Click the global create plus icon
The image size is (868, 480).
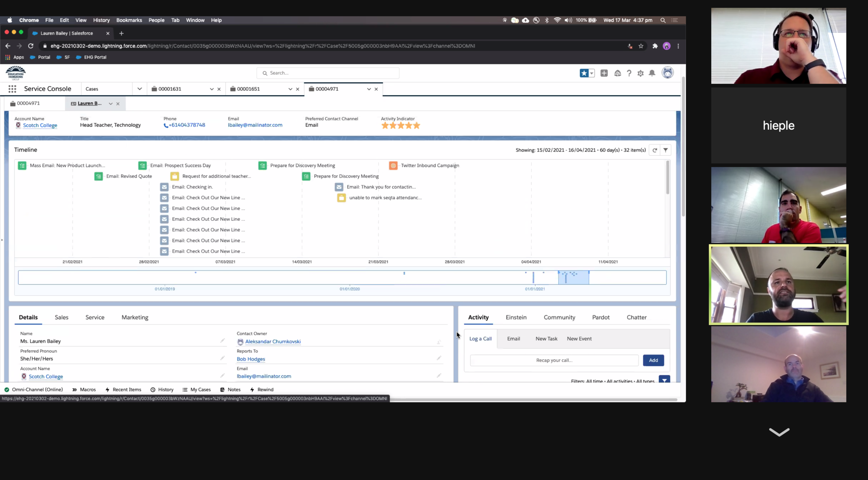click(604, 73)
